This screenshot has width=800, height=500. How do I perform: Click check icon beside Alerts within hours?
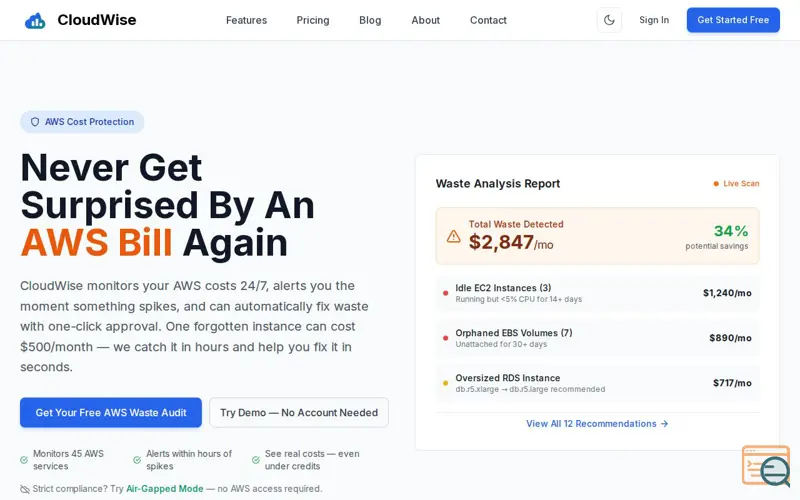coord(137,460)
